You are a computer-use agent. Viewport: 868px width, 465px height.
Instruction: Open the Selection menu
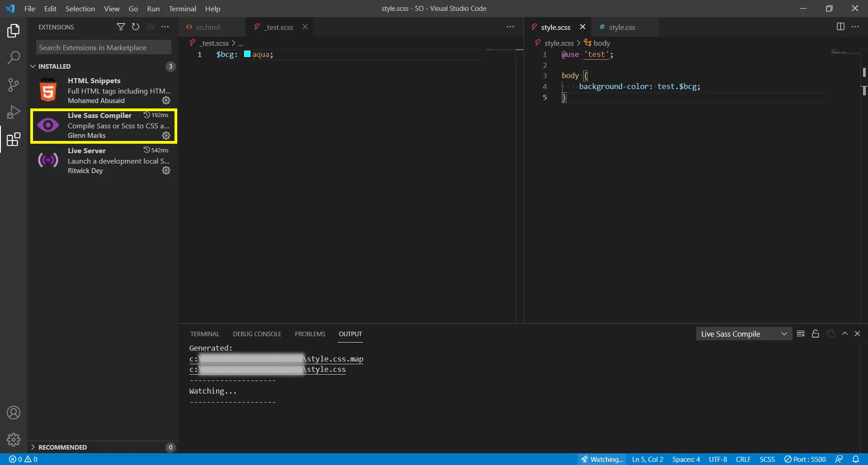click(x=80, y=9)
